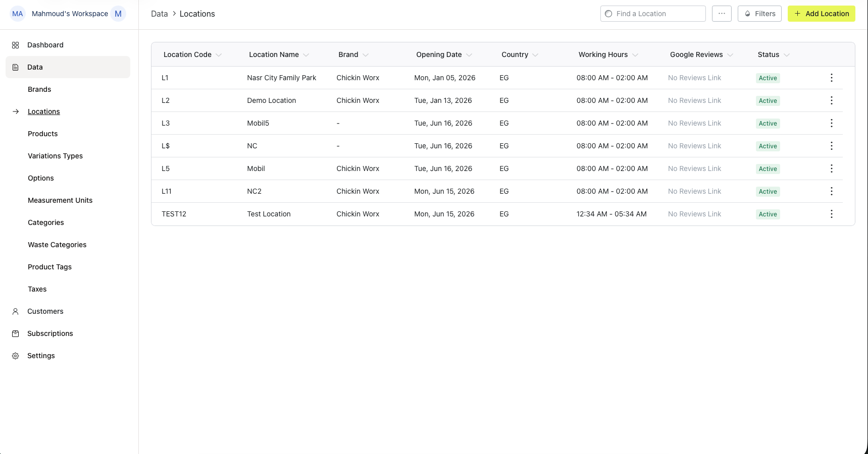Screen dimensions: 868x454
Task: Expand the Google Reviews column chevron
Action: coord(730,55)
